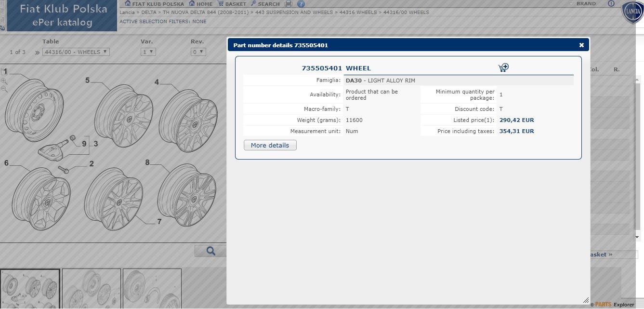
Task: Click the Lancia logo emblem
Action: [x=632, y=12]
